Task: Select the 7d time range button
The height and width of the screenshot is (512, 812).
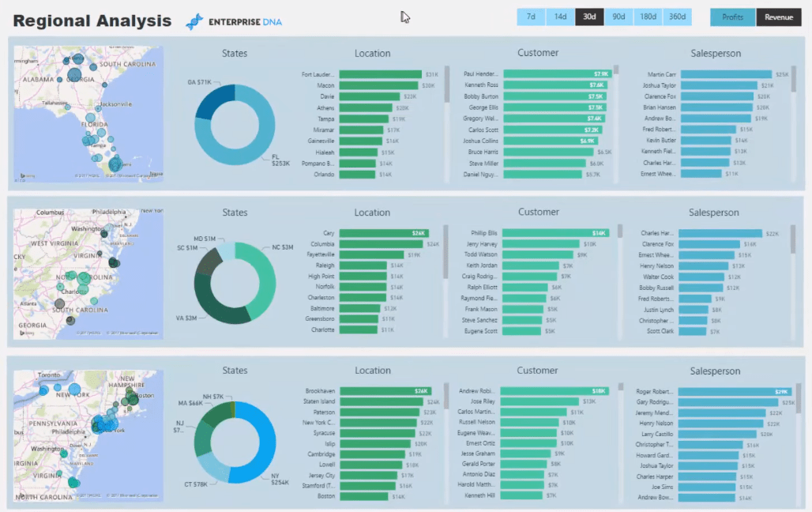Action: (531, 17)
